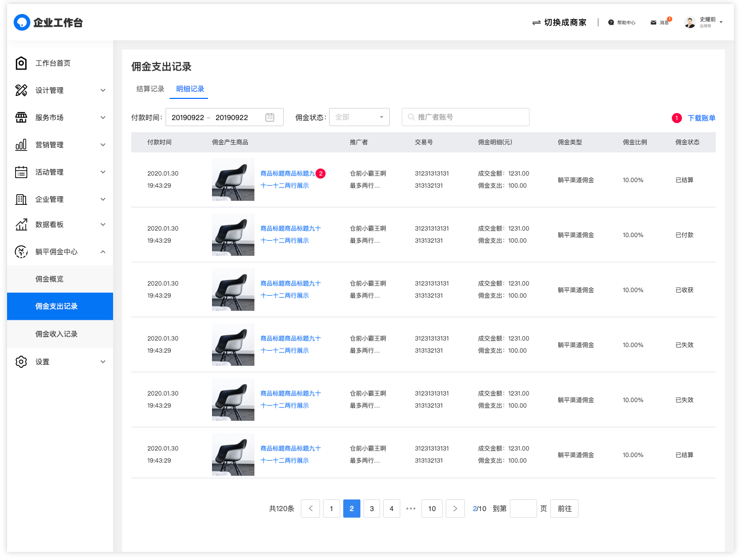
Task: Open the 佣金状态 全部 dropdown
Action: point(359,117)
